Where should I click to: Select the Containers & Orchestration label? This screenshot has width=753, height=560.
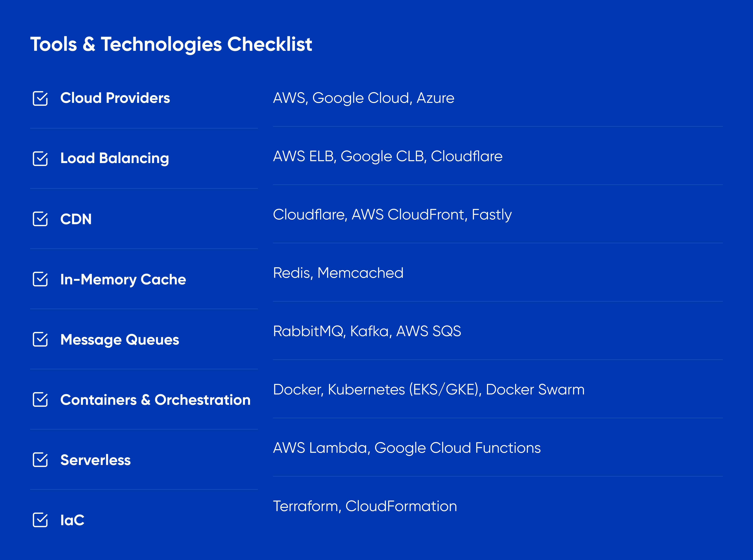click(x=155, y=400)
